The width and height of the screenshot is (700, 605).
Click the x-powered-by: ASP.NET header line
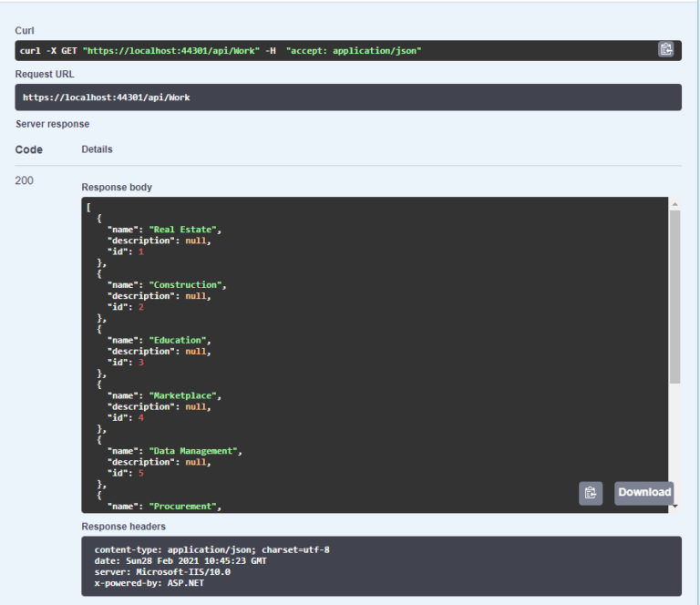click(149, 583)
